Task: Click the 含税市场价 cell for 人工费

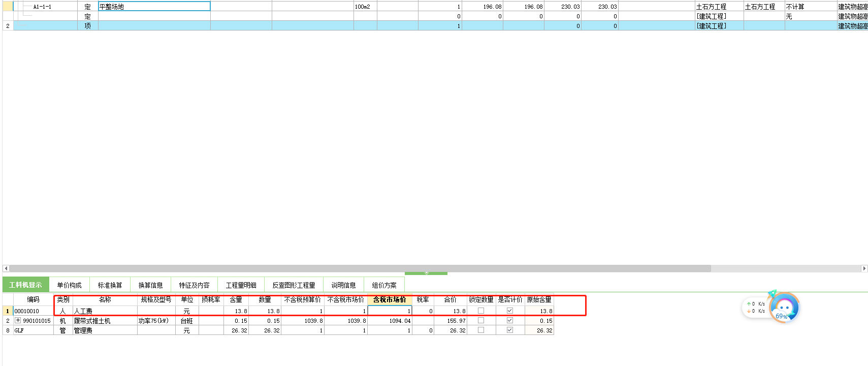Action: pos(390,311)
